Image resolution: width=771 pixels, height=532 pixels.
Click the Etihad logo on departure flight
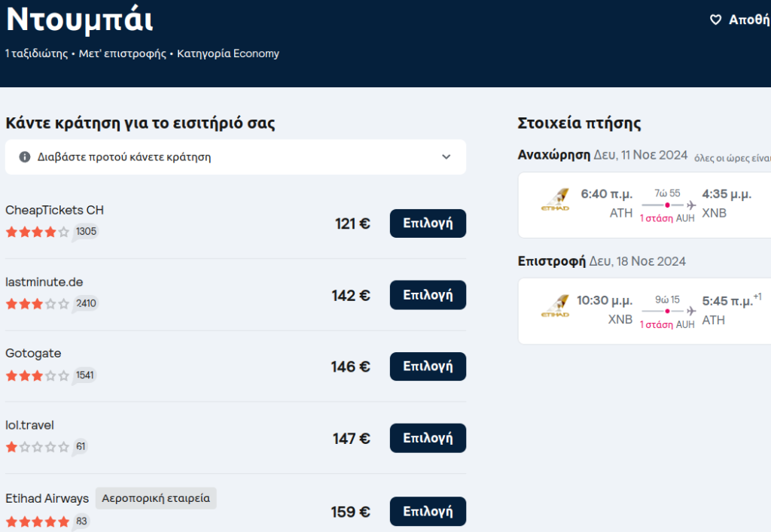pos(555,199)
